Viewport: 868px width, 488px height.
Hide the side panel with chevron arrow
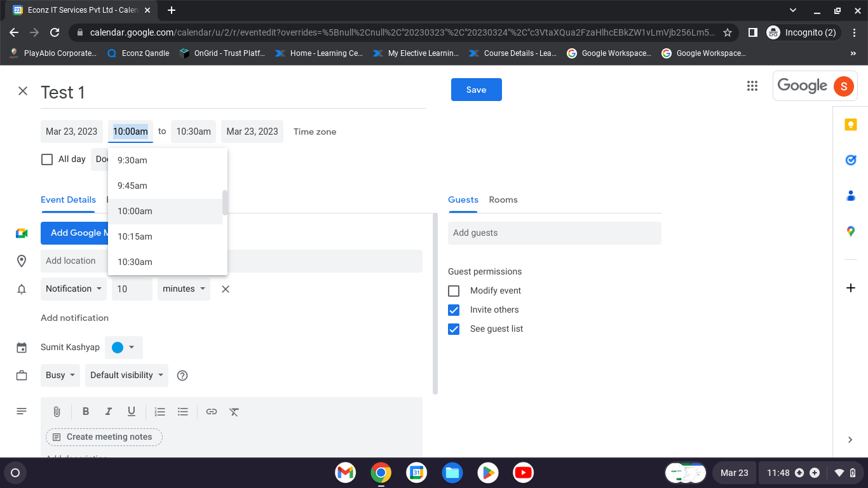point(851,440)
